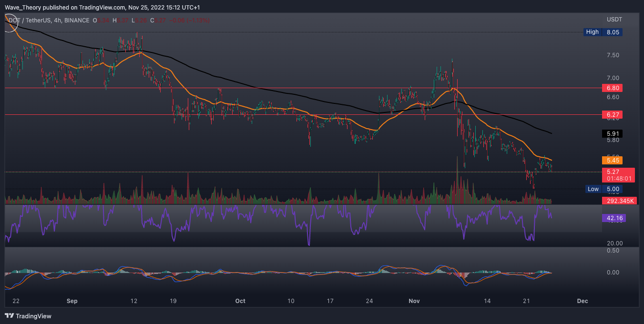
Task: Click the black 5.91 moving average tag
Action: pos(613,134)
